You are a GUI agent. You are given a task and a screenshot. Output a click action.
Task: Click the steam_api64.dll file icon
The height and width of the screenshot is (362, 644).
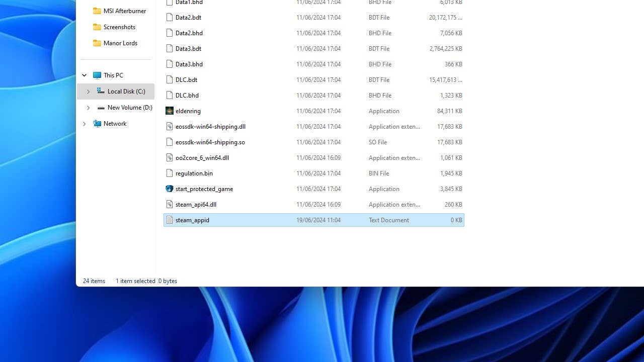pyautogui.click(x=170, y=205)
